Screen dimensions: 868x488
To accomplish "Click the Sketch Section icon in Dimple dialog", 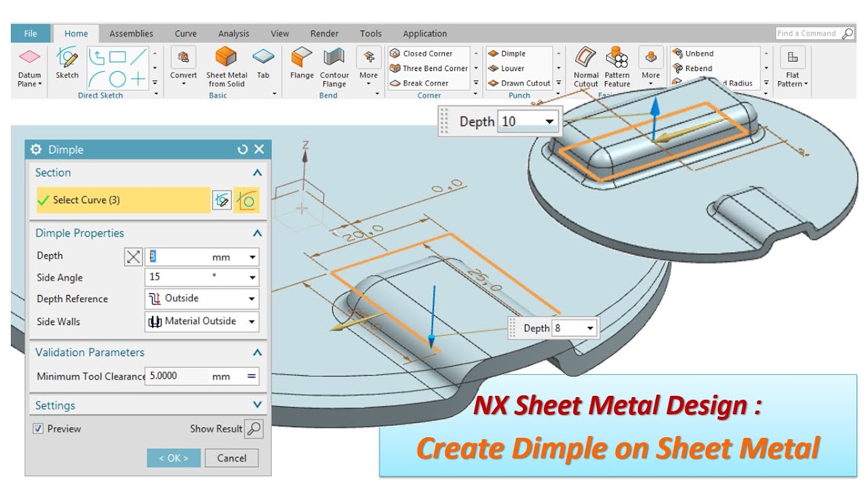I will pyautogui.click(x=222, y=200).
